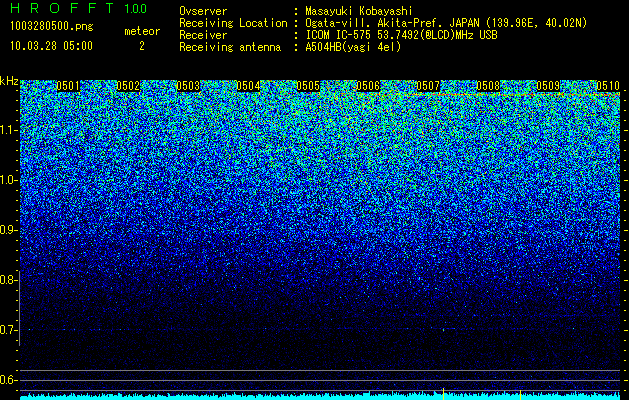This screenshot has height=400, width=629.
Task: Select the file name 1003280500.png
Action: point(52,27)
